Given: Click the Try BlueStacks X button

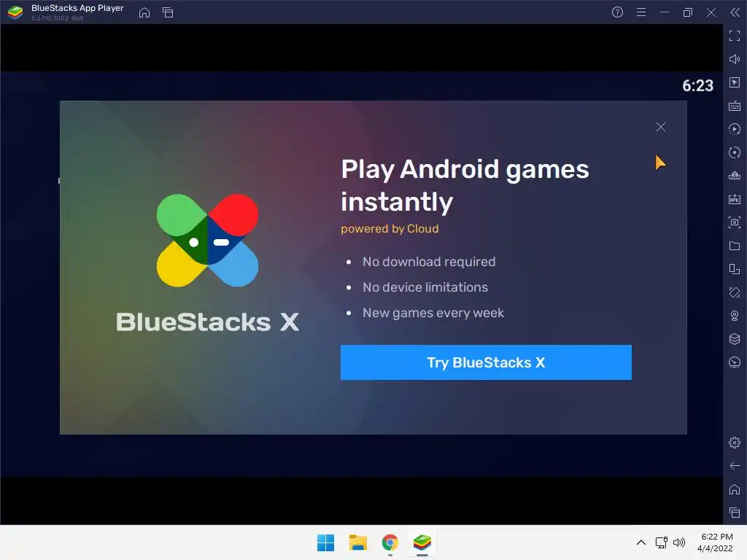Looking at the screenshot, I should click(486, 362).
